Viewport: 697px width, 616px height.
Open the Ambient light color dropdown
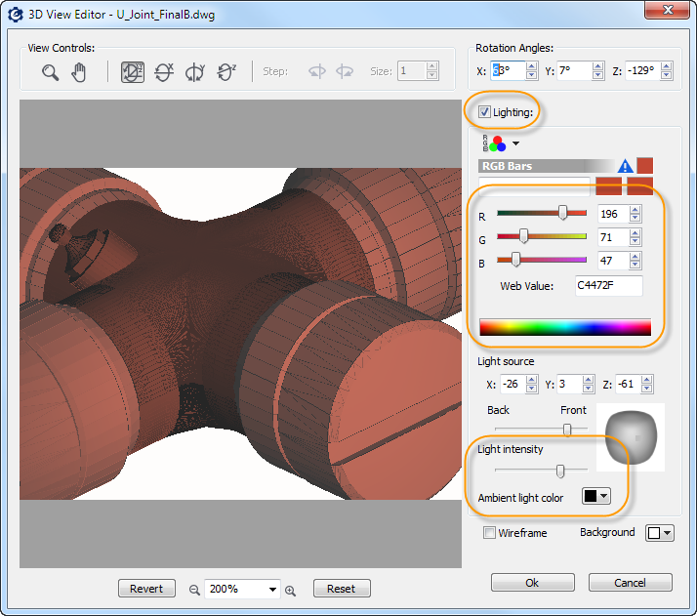[x=594, y=497]
